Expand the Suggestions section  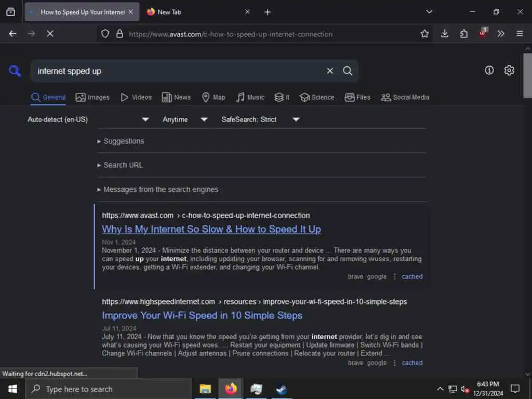[x=121, y=141]
